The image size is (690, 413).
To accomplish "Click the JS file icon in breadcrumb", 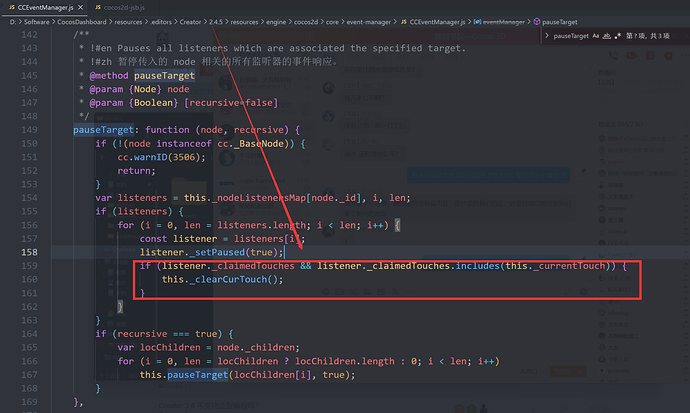I will (x=404, y=22).
